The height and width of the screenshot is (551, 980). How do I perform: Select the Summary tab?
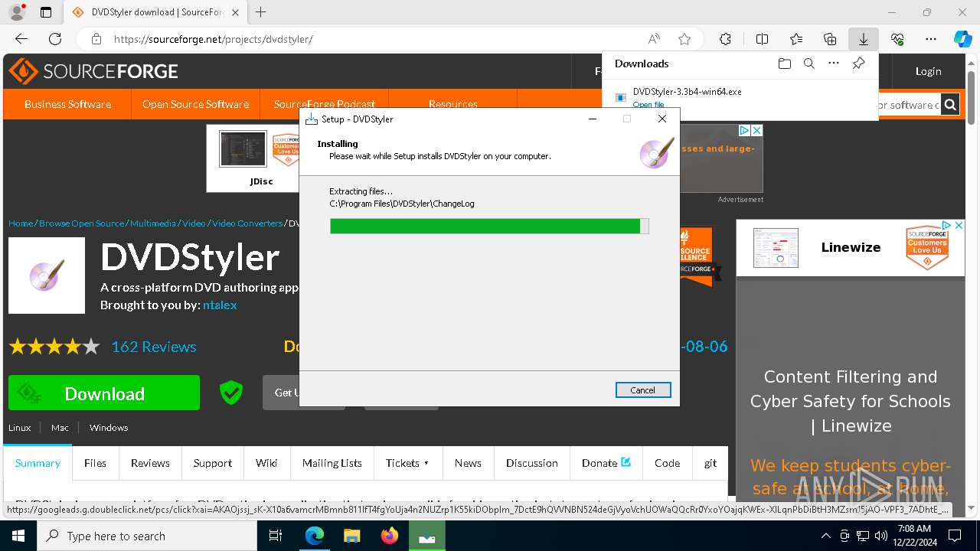click(x=38, y=463)
